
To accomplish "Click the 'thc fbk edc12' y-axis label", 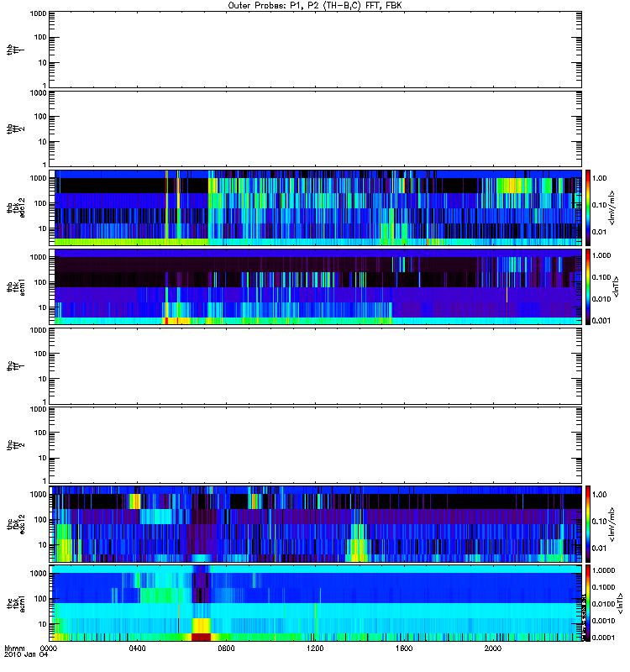I will [x=16, y=522].
